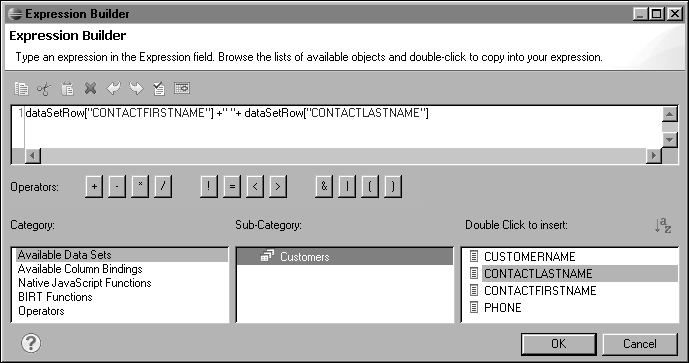Toggle alphabetical sort a-z icon
The image size is (689, 363).
pyautogui.click(x=663, y=225)
